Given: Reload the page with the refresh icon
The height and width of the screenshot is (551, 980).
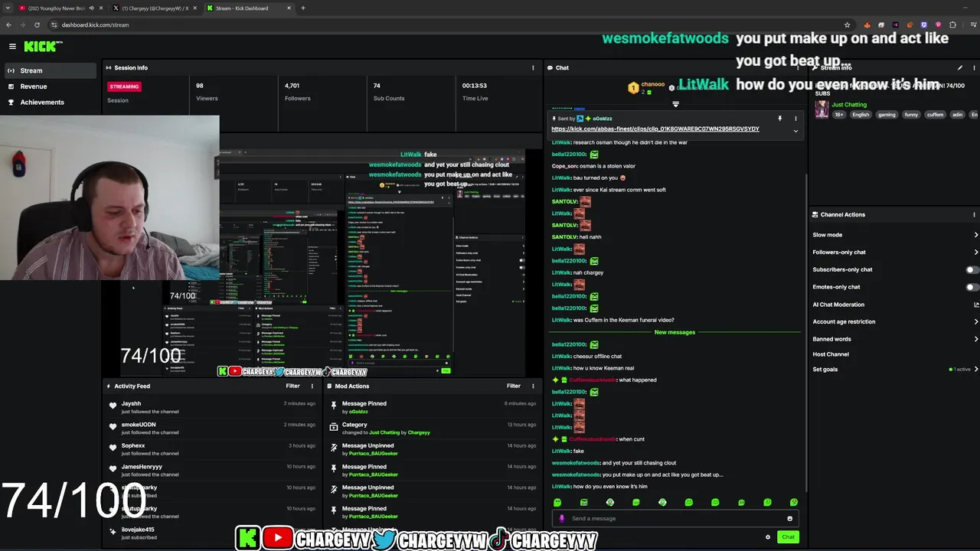Looking at the screenshot, I should [37, 24].
